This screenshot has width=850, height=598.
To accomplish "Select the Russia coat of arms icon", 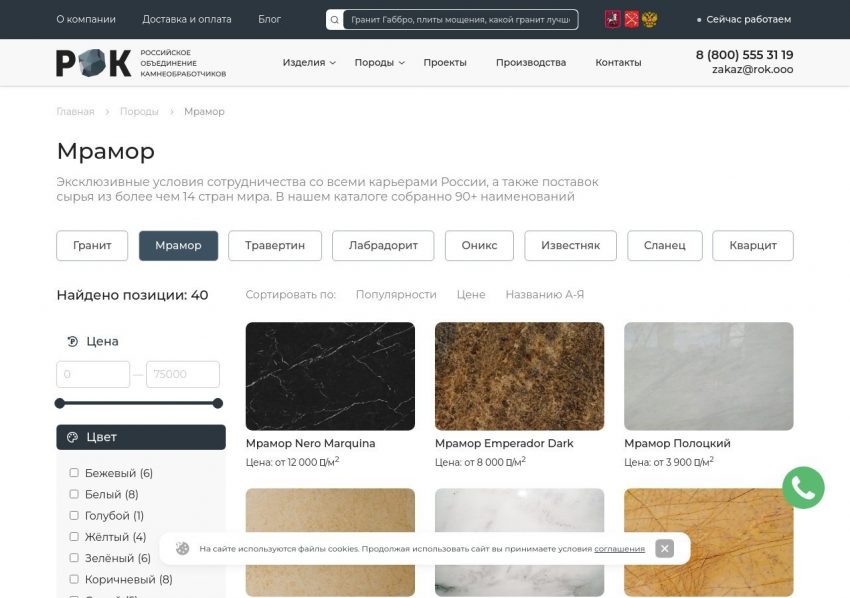I will coord(649,20).
